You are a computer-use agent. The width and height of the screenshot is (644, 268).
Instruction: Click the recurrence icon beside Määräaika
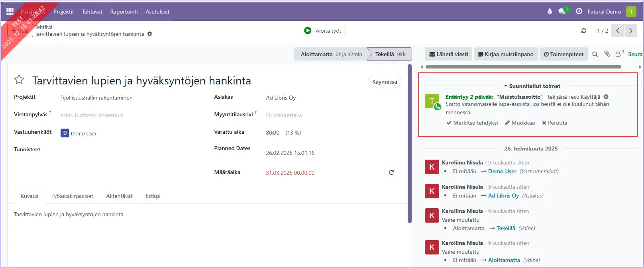(391, 172)
